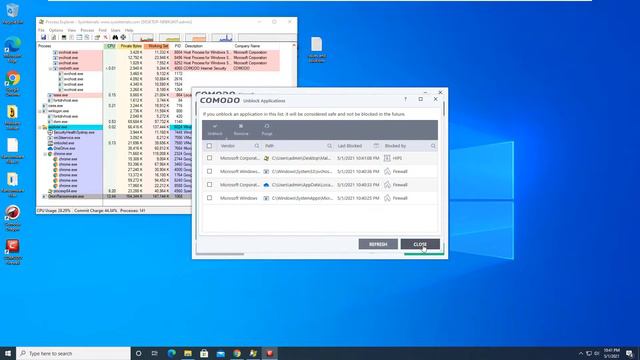Click CPU Usage in Process Explorer status bar
640x360 pixels.
pos(53,211)
